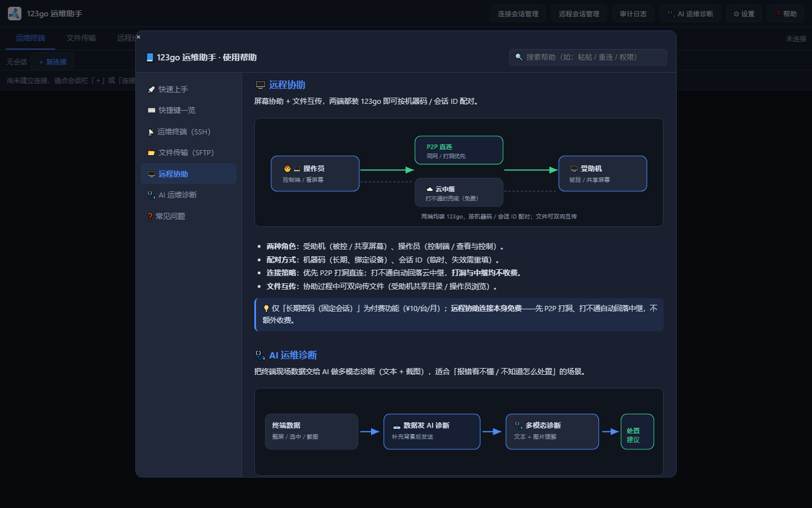Click the question mark icon beside 常见问题

(150, 216)
